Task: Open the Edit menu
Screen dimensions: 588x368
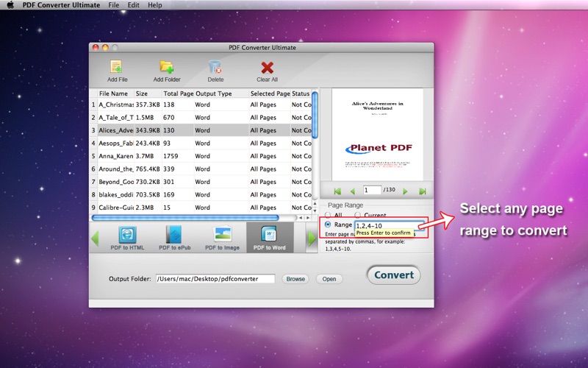Action: 133,5
